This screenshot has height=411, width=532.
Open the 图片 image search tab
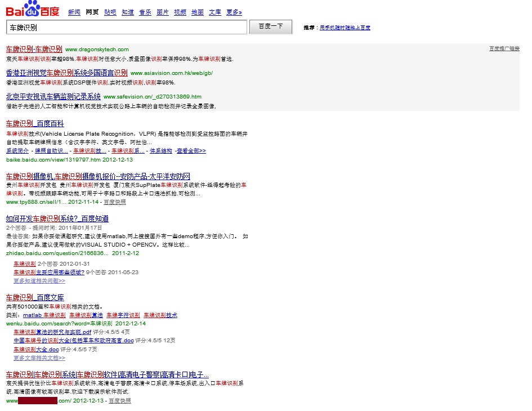pyautogui.click(x=163, y=12)
